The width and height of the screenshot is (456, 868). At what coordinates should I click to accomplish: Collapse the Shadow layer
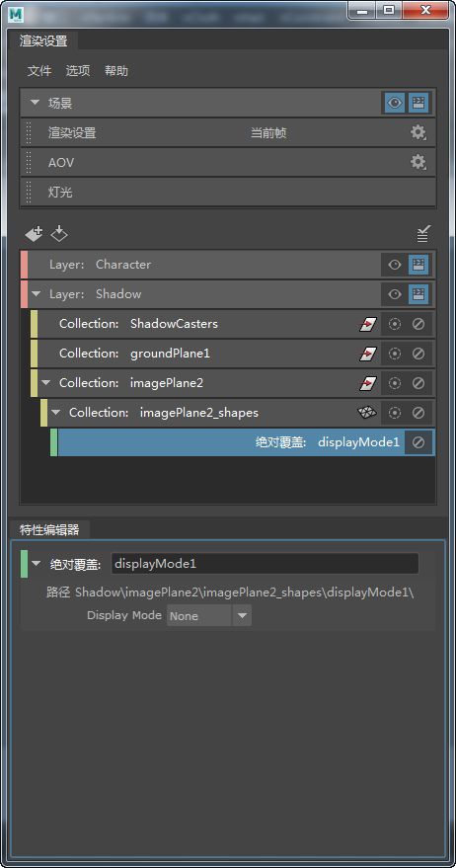37,294
